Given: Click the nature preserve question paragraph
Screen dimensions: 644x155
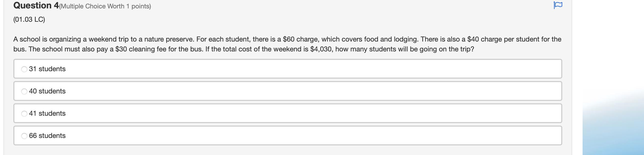Looking at the screenshot, I should (x=250, y=44).
